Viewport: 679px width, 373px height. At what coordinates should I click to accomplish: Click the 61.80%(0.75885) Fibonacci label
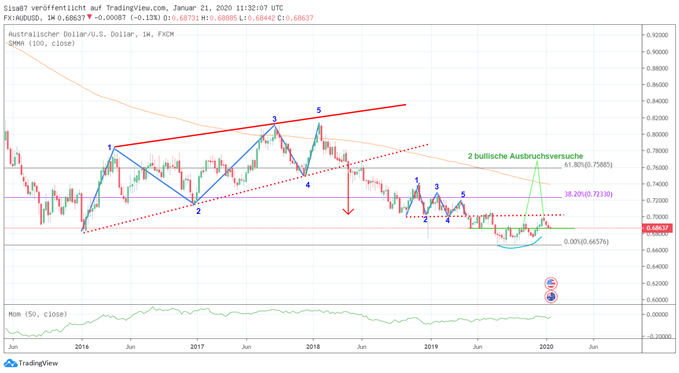pyautogui.click(x=588, y=165)
